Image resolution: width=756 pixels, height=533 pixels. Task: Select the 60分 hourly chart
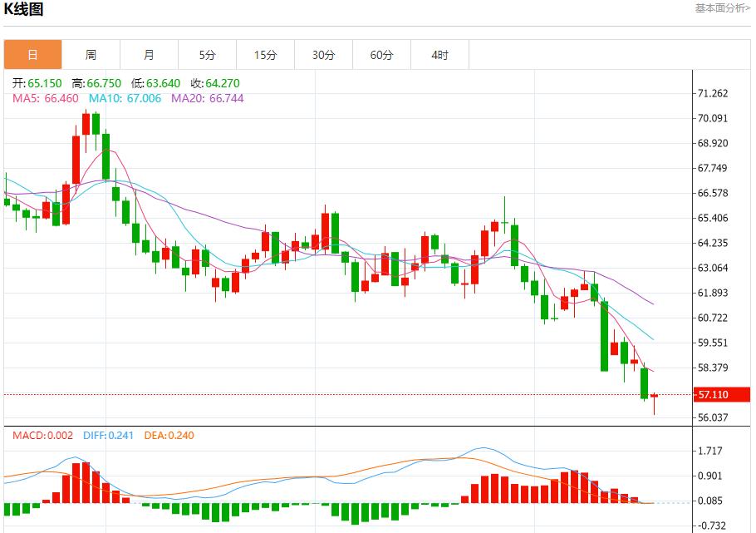coord(381,54)
